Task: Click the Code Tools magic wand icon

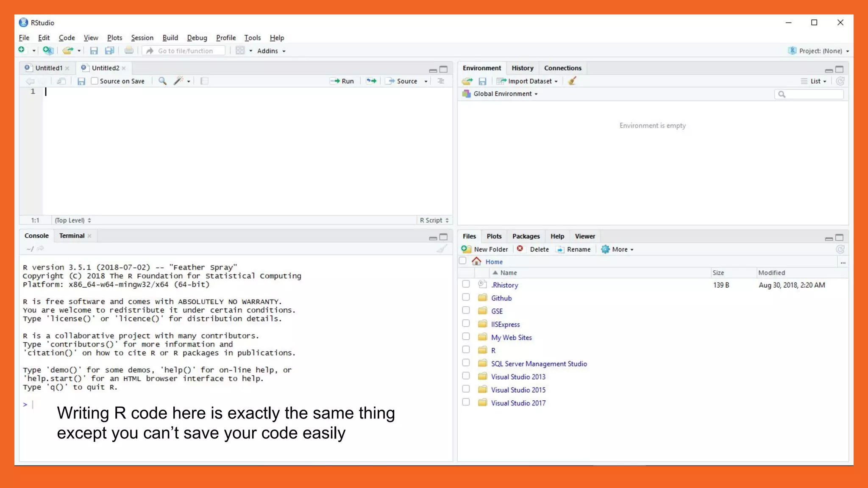Action: pyautogui.click(x=178, y=81)
